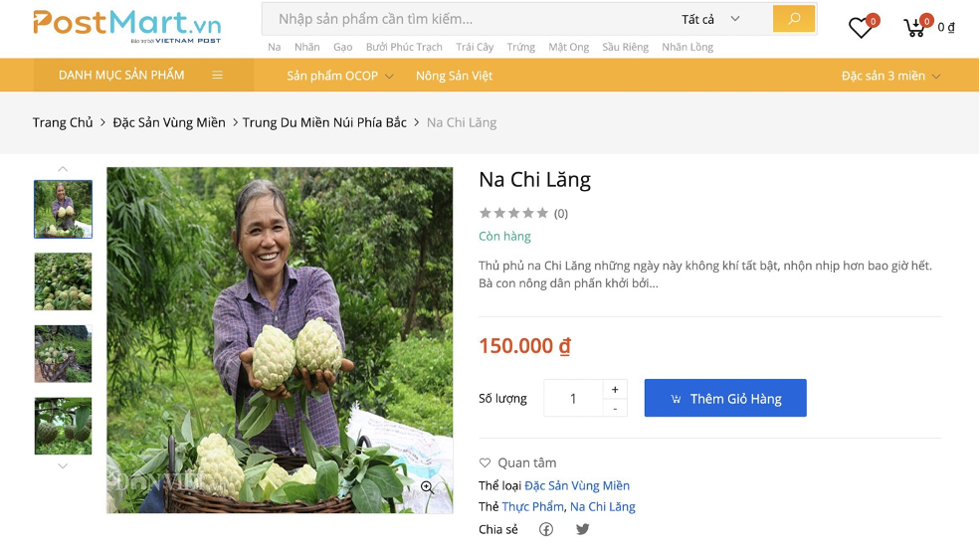Viewport: 980px width, 549px height.
Task: Expand the Sản phẩm OCOP menu
Action: [x=340, y=76]
